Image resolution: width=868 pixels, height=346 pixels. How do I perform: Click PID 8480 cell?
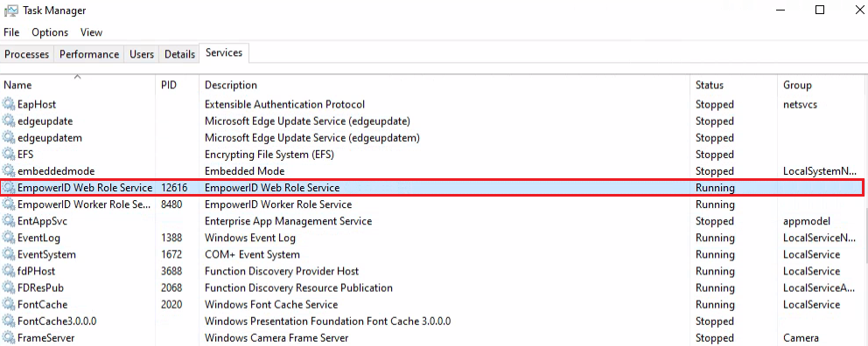pos(171,204)
